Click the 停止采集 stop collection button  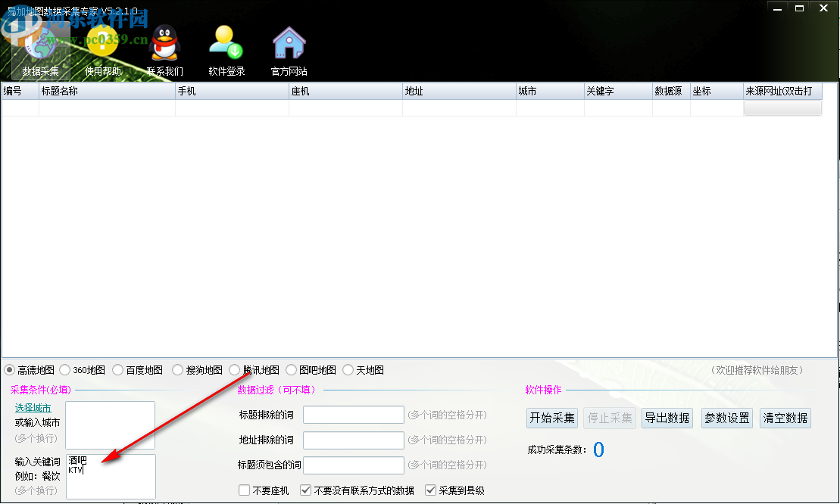click(608, 418)
